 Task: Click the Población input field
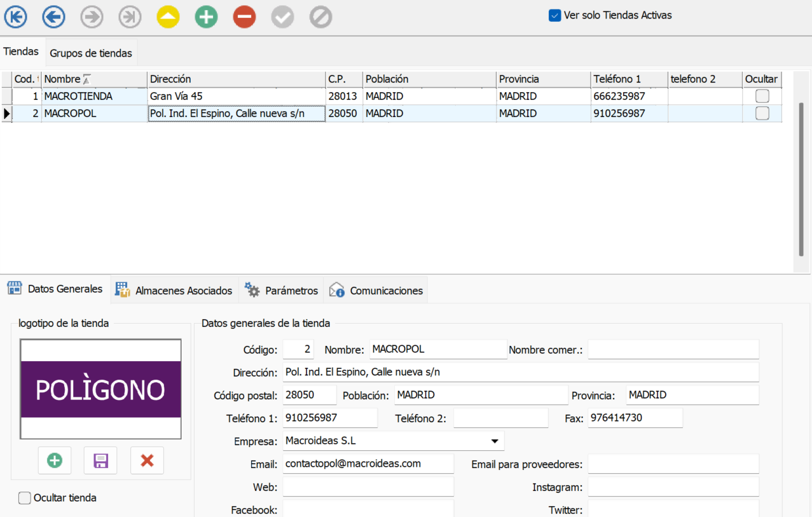point(481,395)
